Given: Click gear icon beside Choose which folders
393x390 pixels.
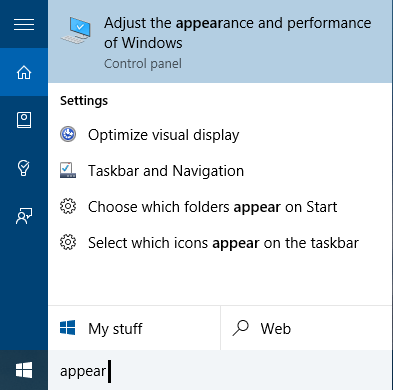Looking at the screenshot, I should [x=68, y=206].
